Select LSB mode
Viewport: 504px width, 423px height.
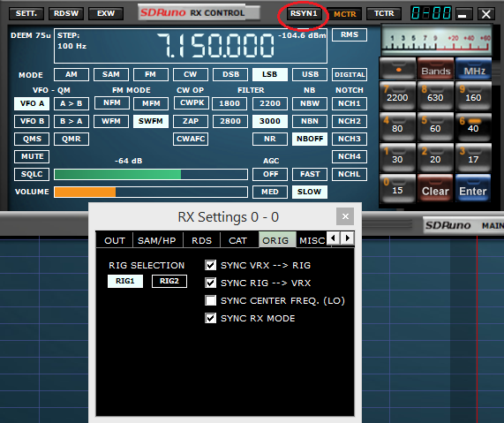click(270, 75)
